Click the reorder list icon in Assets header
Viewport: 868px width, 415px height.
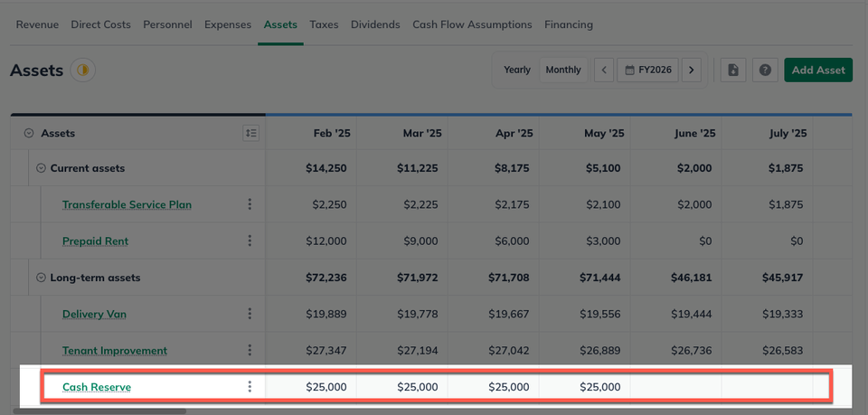point(250,133)
